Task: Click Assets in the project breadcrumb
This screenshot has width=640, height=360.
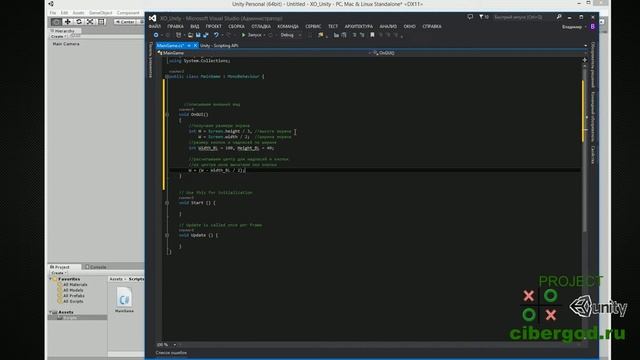Action: point(116,279)
